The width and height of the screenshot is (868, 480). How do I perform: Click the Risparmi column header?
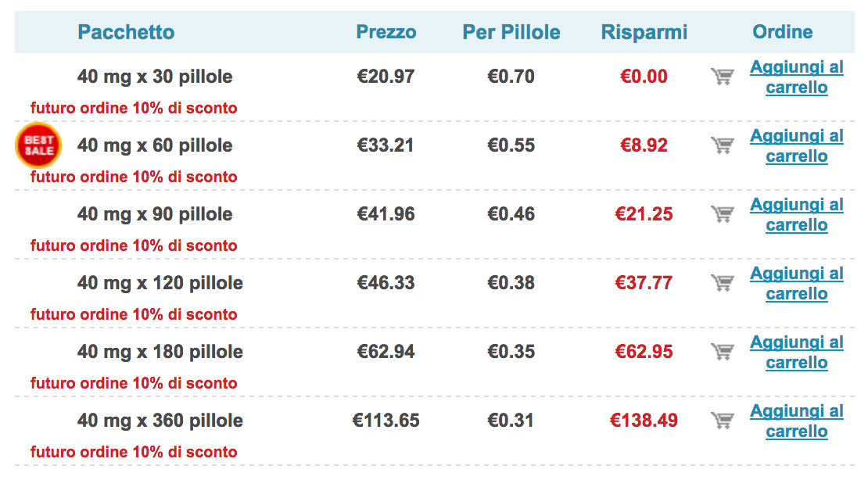pyautogui.click(x=644, y=32)
